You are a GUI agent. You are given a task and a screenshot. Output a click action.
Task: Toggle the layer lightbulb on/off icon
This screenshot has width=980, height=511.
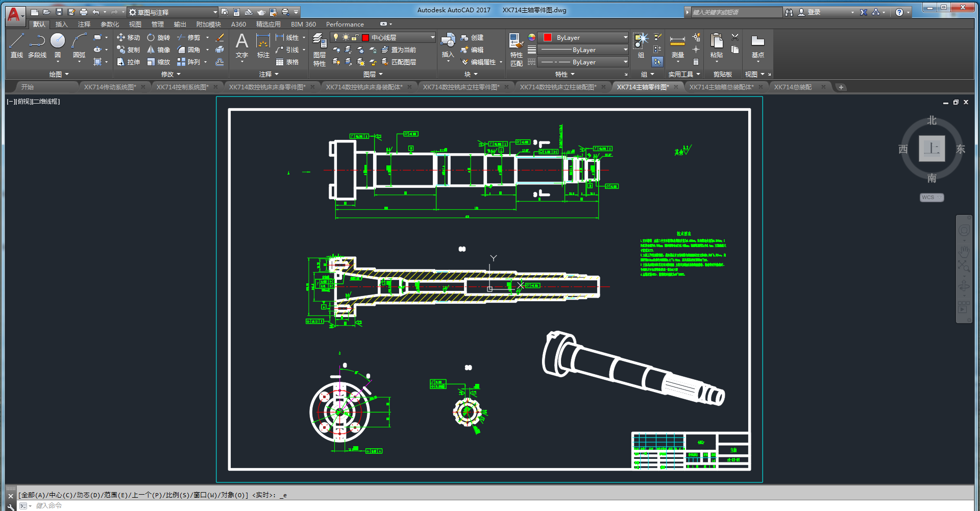click(335, 37)
